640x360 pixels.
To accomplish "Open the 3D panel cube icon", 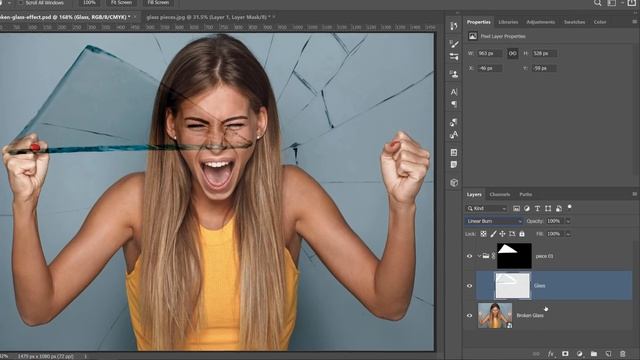I will coord(454,182).
